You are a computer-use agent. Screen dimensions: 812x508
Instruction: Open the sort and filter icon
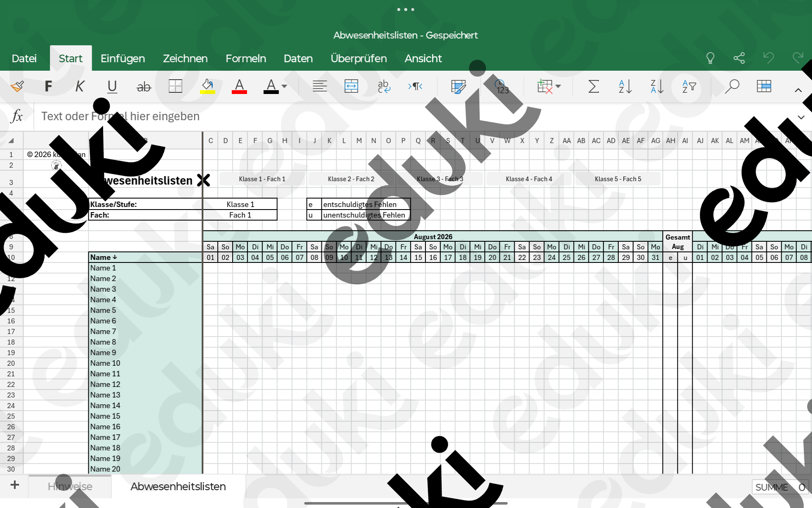689,86
